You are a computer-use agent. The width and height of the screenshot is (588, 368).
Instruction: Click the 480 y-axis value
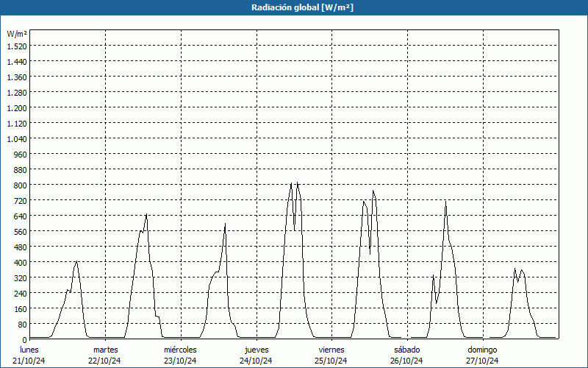pyautogui.click(x=21, y=247)
